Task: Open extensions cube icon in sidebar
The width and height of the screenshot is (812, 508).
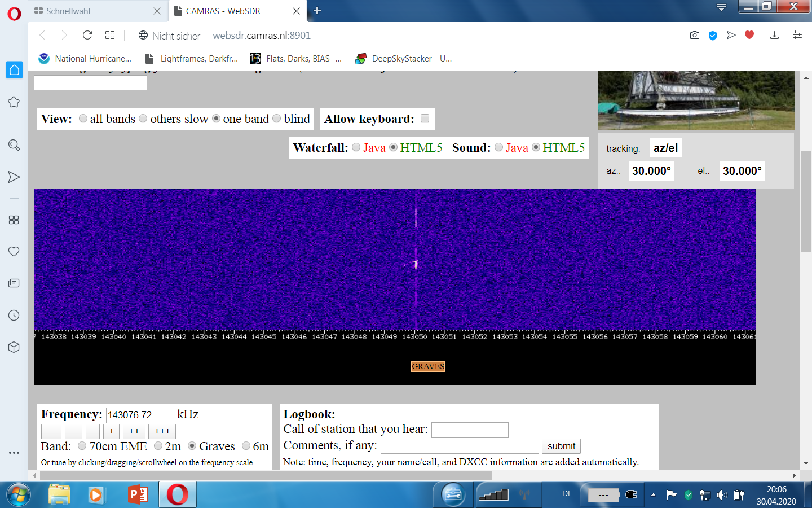Action: coord(14,347)
